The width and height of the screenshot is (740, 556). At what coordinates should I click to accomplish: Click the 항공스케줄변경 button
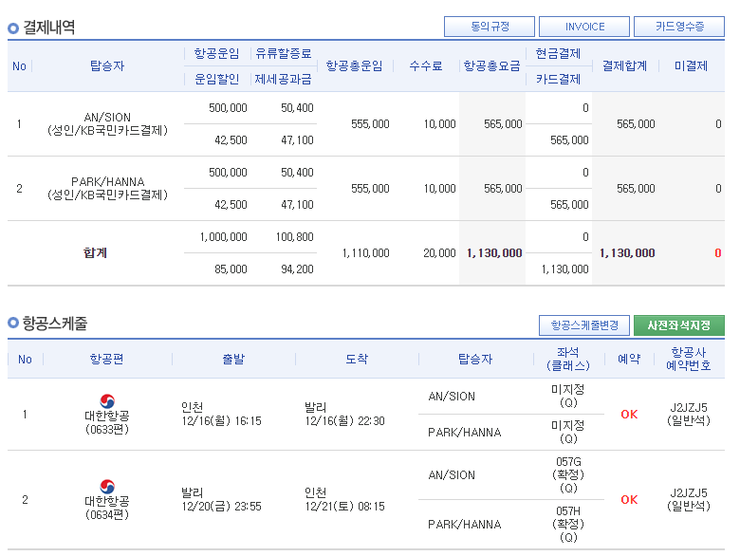coord(584,326)
